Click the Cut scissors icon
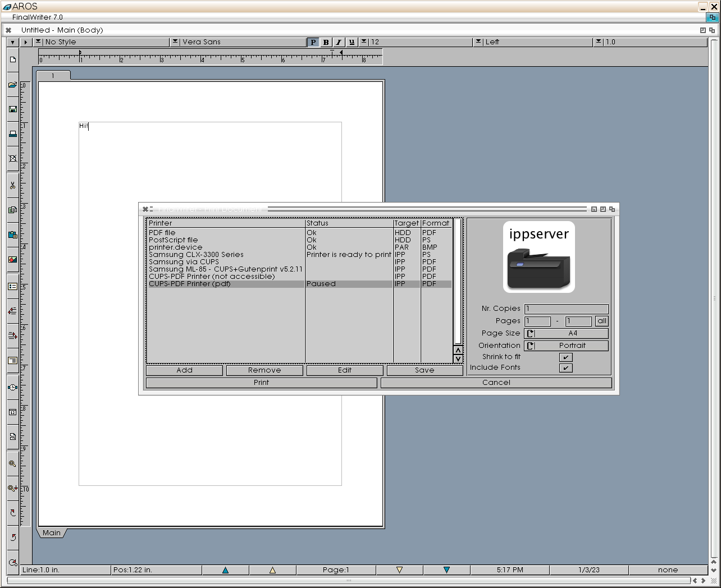Screen dimensions: 721x588 pyautogui.click(x=12, y=185)
